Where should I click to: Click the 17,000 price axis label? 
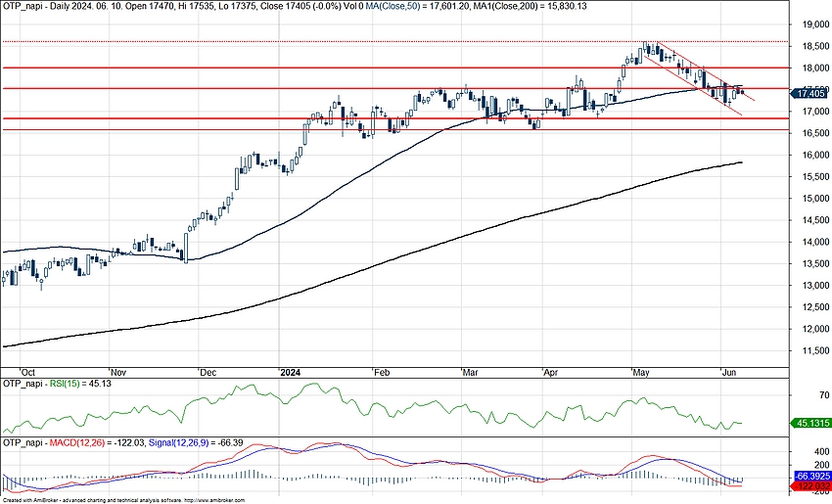tap(814, 112)
